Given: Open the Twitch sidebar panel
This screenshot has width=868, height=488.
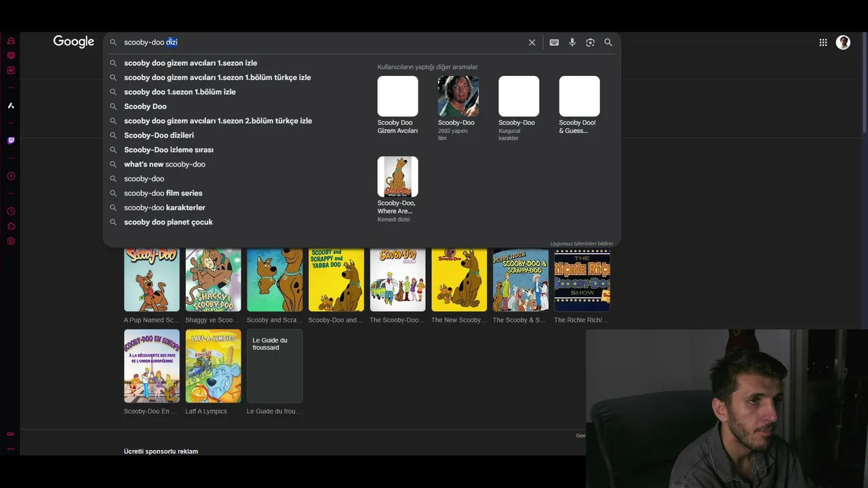Looking at the screenshot, I should [x=11, y=141].
